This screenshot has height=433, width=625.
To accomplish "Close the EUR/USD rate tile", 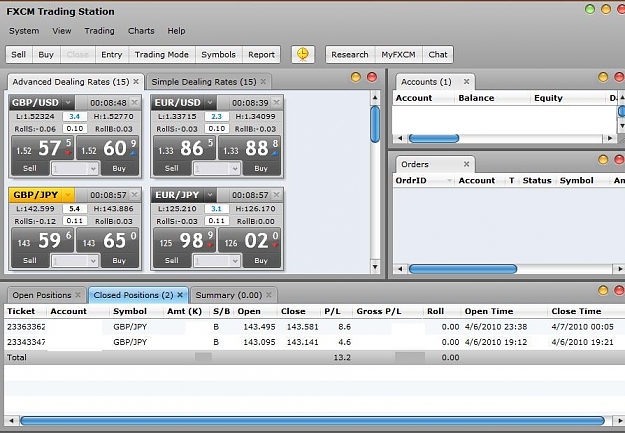I will [277, 102].
